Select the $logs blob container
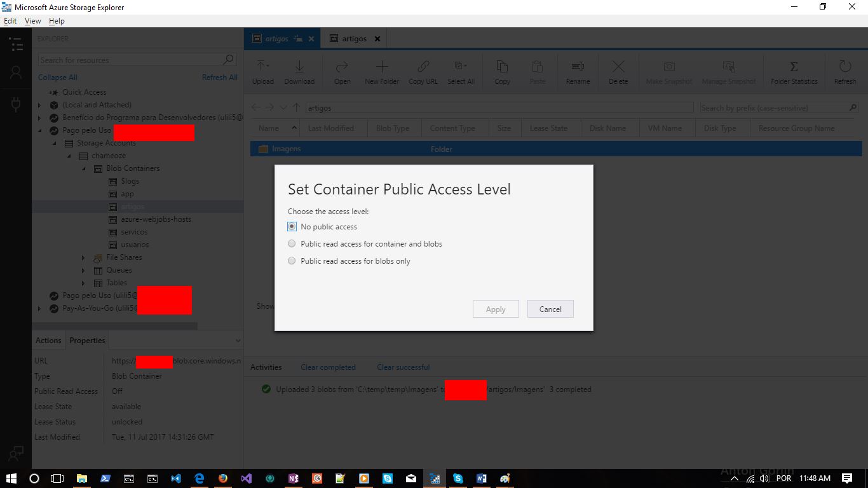Screen dimensions: 868x488 [130, 181]
